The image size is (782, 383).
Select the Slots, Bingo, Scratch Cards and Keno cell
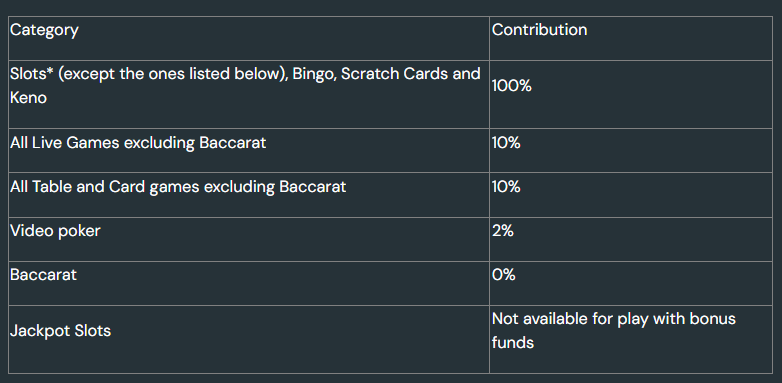(249, 94)
